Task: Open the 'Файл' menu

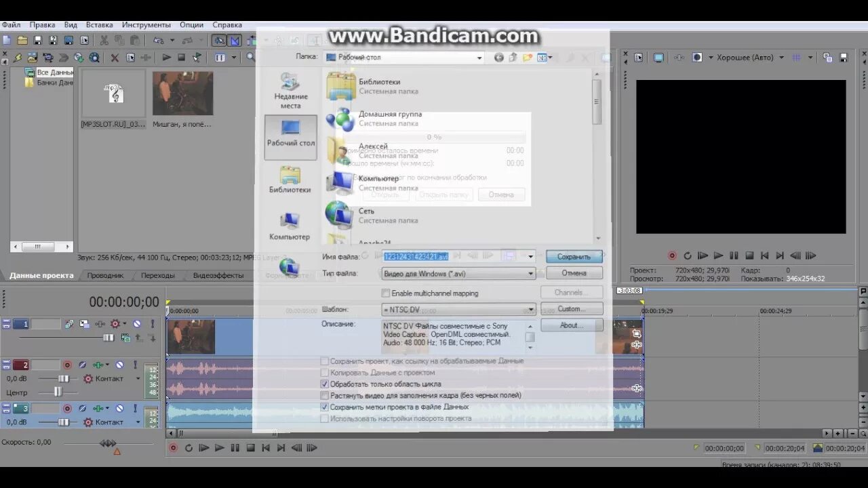Action: [x=11, y=25]
